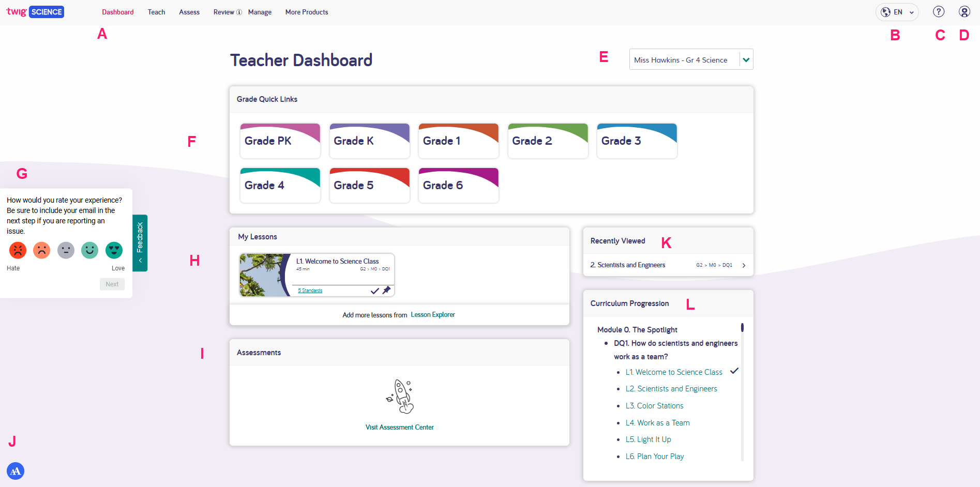The image size is (980, 487).
Task: Click the globe language icon
Action: pyautogui.click(x=886, y=12)
